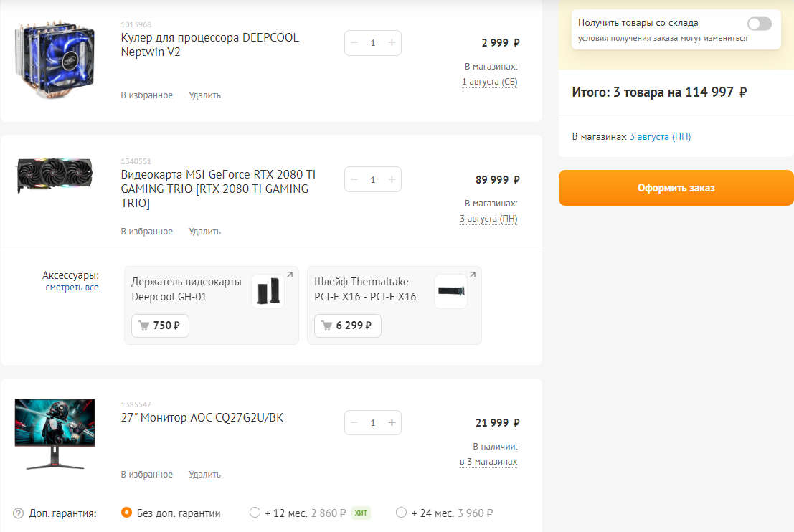794x532 pixels.
Task: Add the DEEPCOOL cooler to favorites
Action: click(146, 95)
